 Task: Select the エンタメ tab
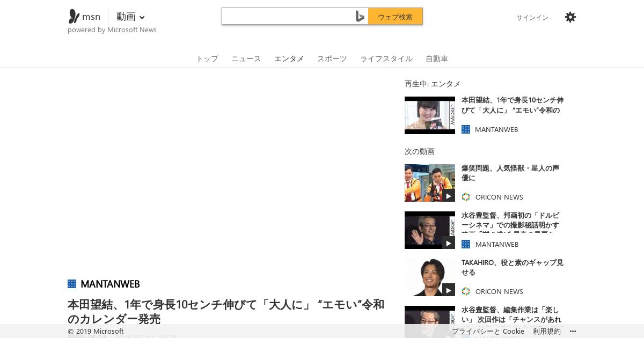click(289, 58)
